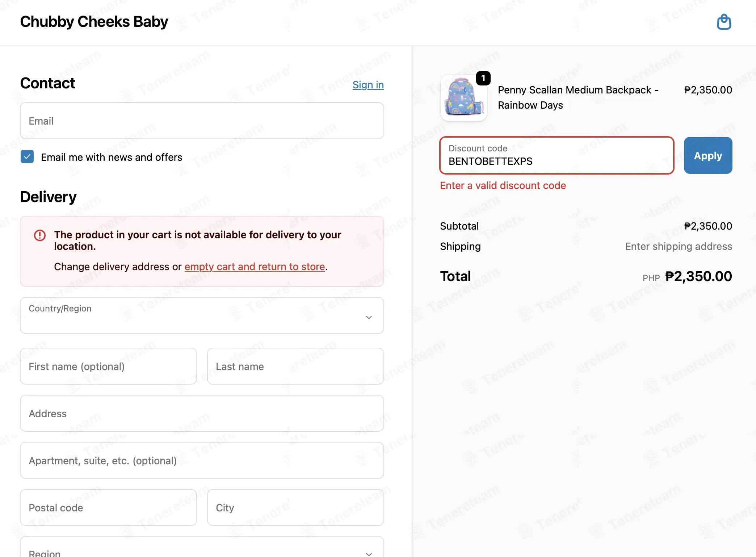Click the Apartment, suite, etc. field

point(202,460)
